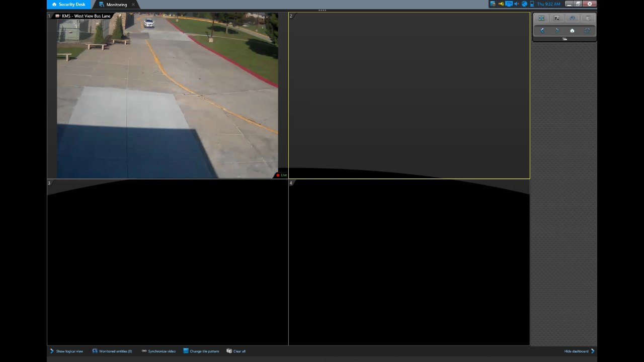This screenshot has width=644, height=362.
Task: Click the refresh icon in Tile widget
Action: click(587, 31)
